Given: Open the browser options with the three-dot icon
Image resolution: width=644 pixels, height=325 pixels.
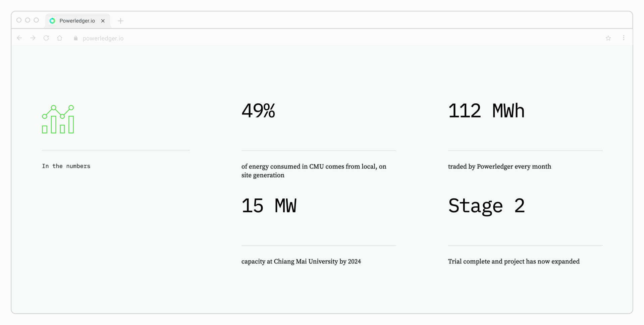Looking at the screenshot, I should (624, 38).
